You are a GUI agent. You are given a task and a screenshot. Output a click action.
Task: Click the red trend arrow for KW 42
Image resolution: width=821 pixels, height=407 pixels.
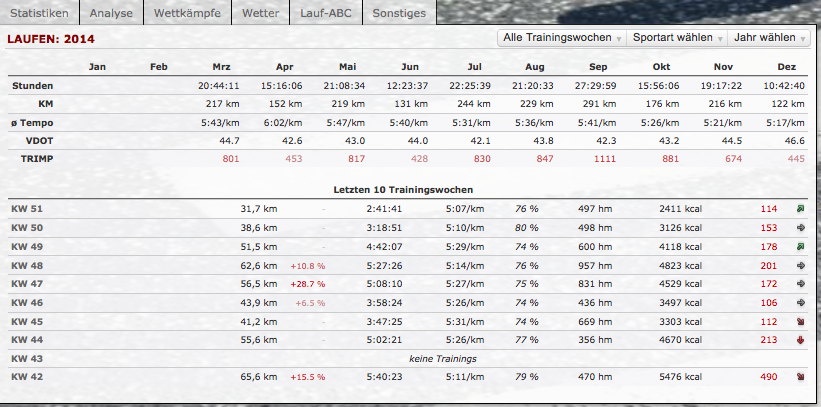click(x=801, y=377)
